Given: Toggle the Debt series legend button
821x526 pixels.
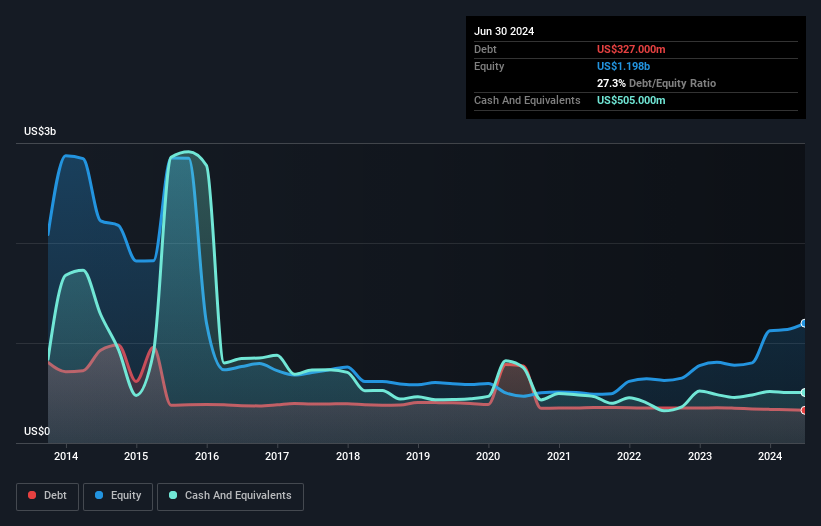Looking at the screenshot, I should pyautogui.click(x=48, y=496).
